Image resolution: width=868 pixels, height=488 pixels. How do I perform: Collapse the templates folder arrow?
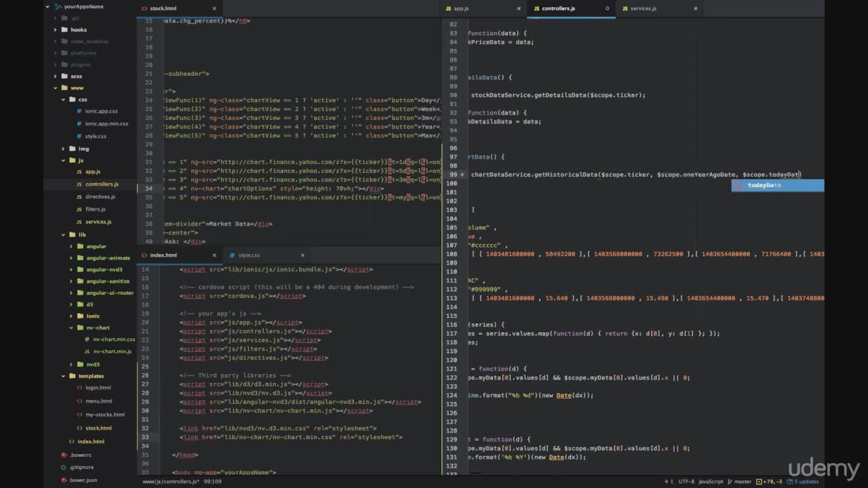click(x=64, y=375)
